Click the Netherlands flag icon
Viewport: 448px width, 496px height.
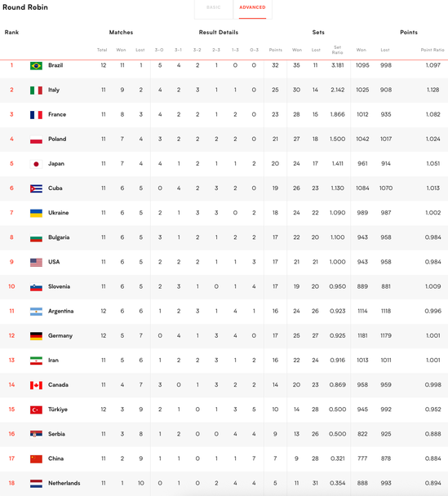tap(36, 484)
